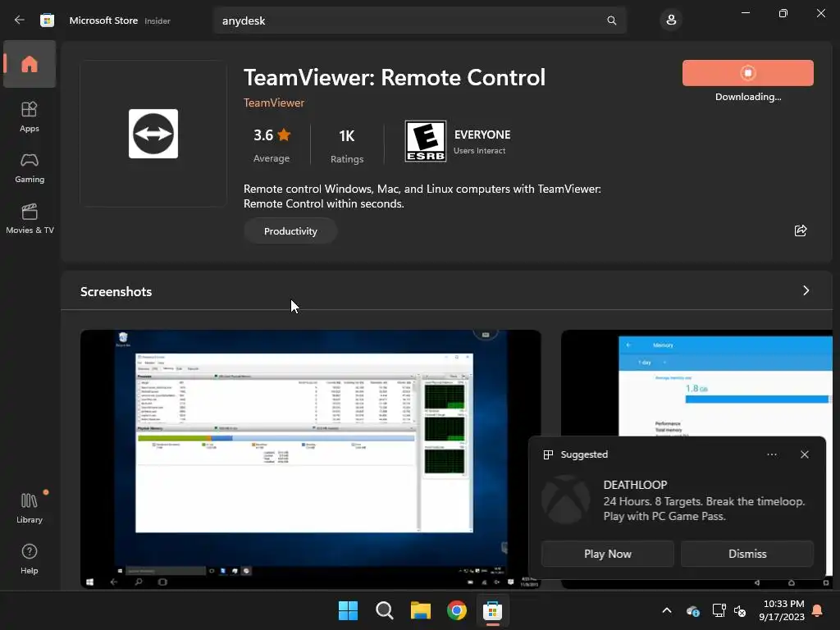840x630 pixels.
Task: Click Play Now for DEATHLOOP
Action: tap(608, 554)
